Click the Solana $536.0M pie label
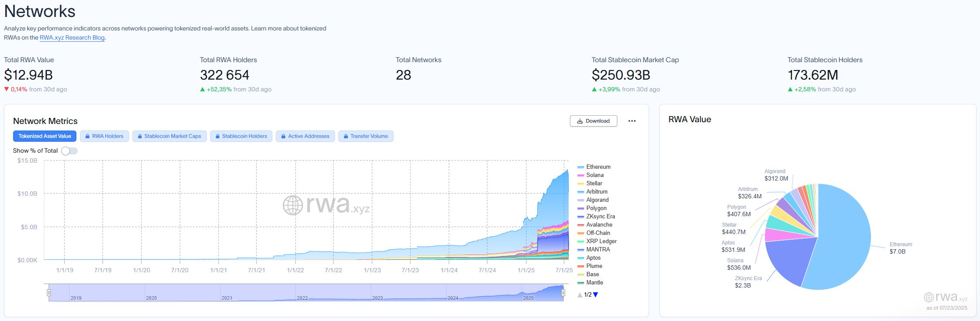This screenshot has height=321, width=980. [739, 264]
